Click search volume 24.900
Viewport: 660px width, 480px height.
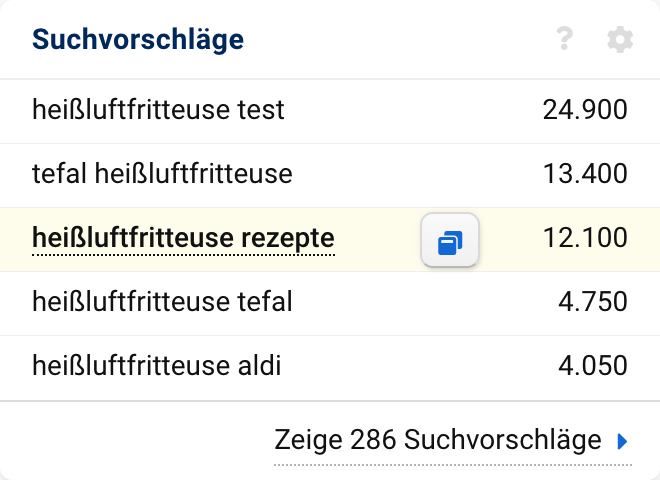tap(585, 110)
